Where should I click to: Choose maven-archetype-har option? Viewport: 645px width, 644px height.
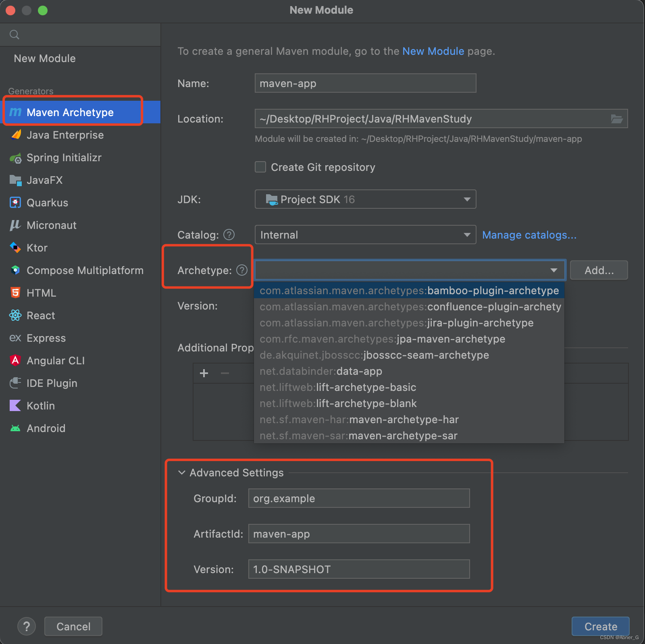pos(409,420)
